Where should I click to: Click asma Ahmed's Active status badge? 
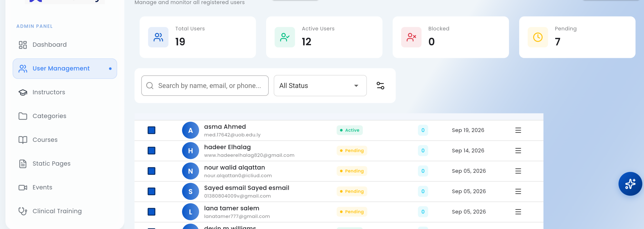(350, 130)
